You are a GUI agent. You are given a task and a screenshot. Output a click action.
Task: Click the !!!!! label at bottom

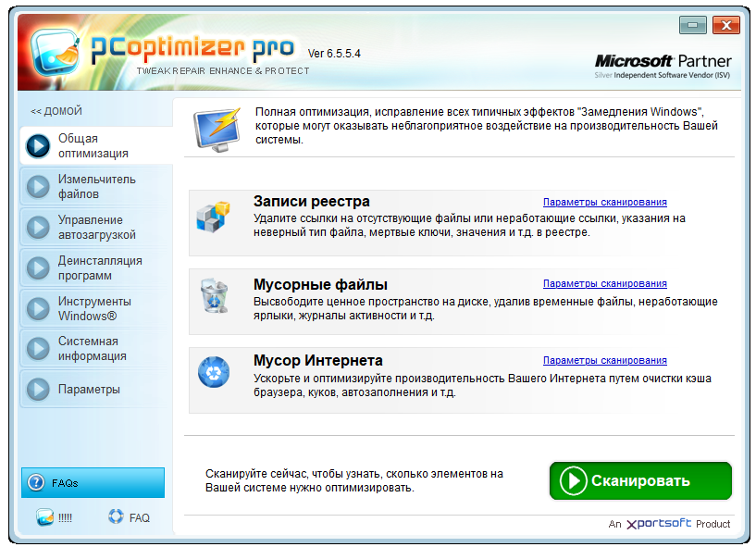[x=65, y=517]
